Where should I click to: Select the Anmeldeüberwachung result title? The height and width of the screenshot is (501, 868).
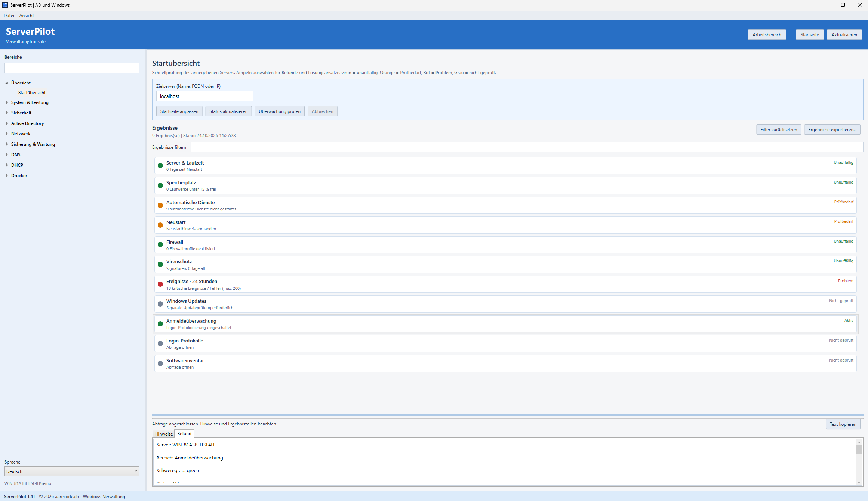tap(191, 321)
